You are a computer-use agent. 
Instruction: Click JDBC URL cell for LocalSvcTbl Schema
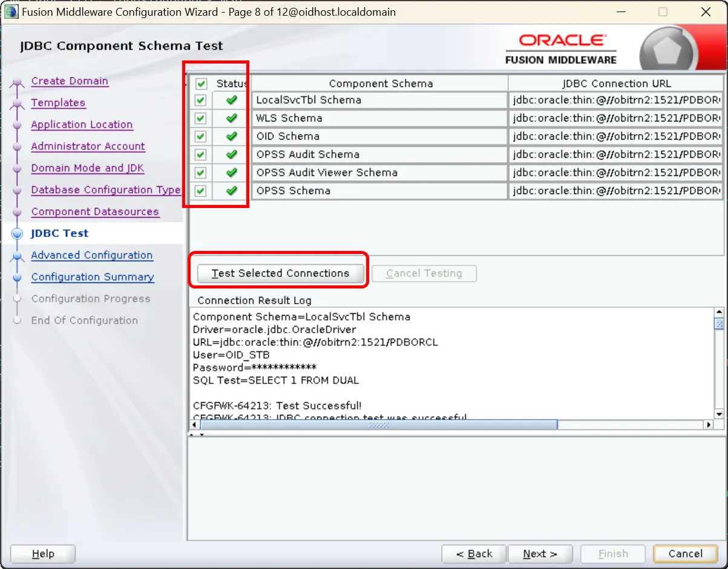(x=616, y=100)
